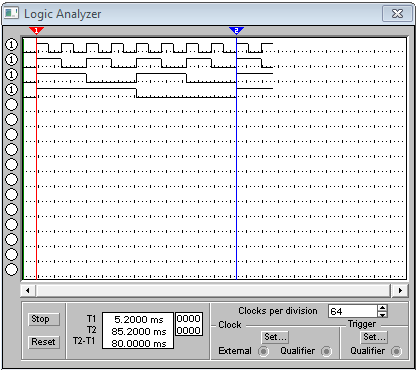Click the Clock Qualifier terminal
This screenshot has height=374, width=420.
[326, 351]
